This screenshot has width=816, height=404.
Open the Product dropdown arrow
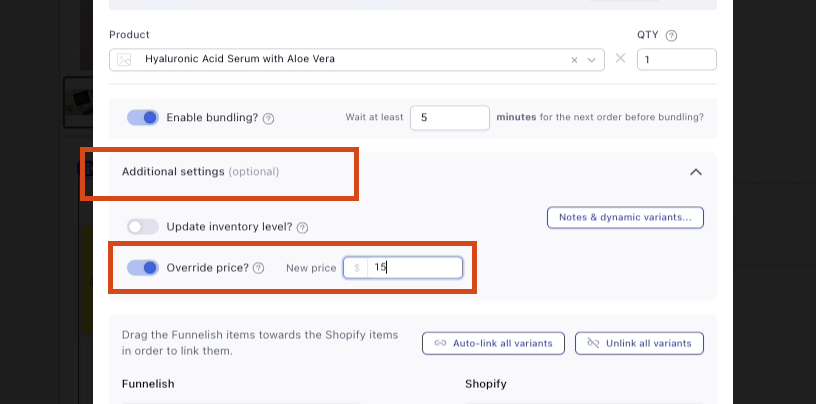click(x=593, y=60)
